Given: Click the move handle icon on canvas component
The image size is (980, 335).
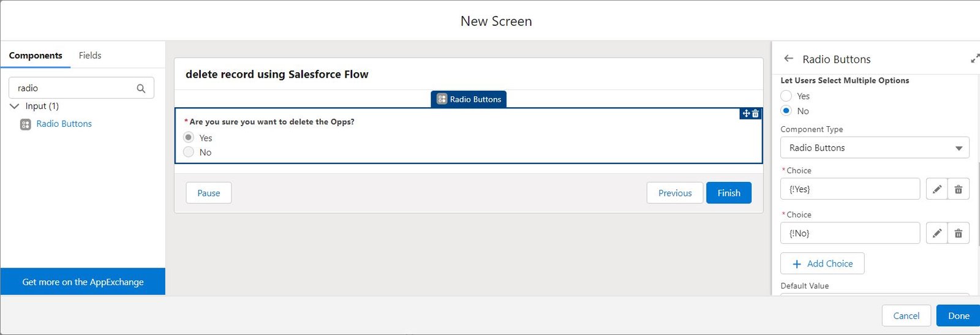Looking at the screenshot, I should click(x=746, y=114).
